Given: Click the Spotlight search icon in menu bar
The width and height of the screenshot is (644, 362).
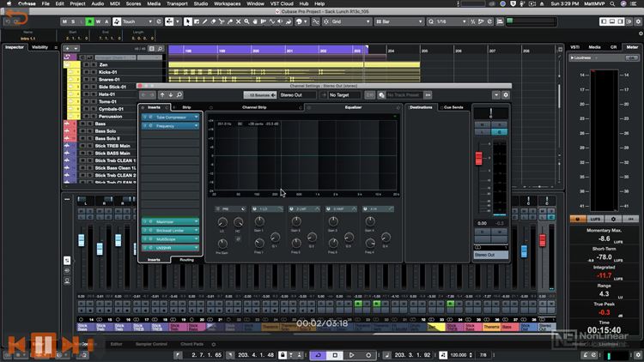Looking at the screenshot, I should 612,3.
